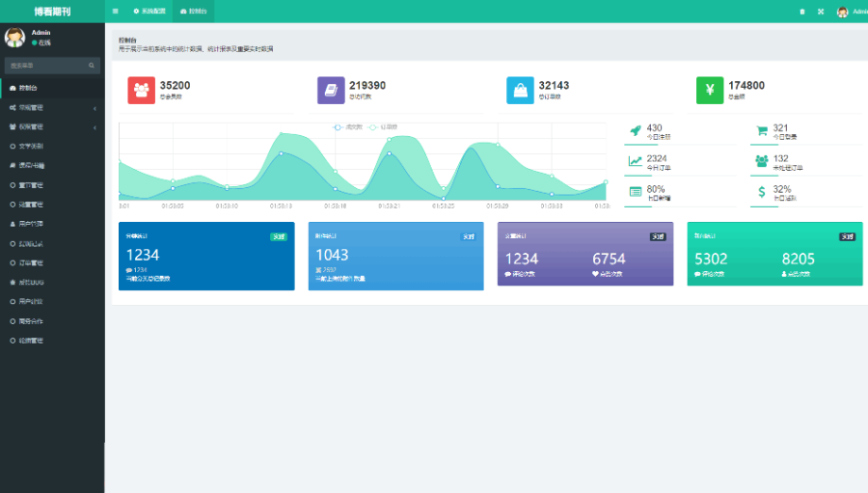Click the progress bar under 32%
The image size is (868, 493).
[x=806, y=206]
